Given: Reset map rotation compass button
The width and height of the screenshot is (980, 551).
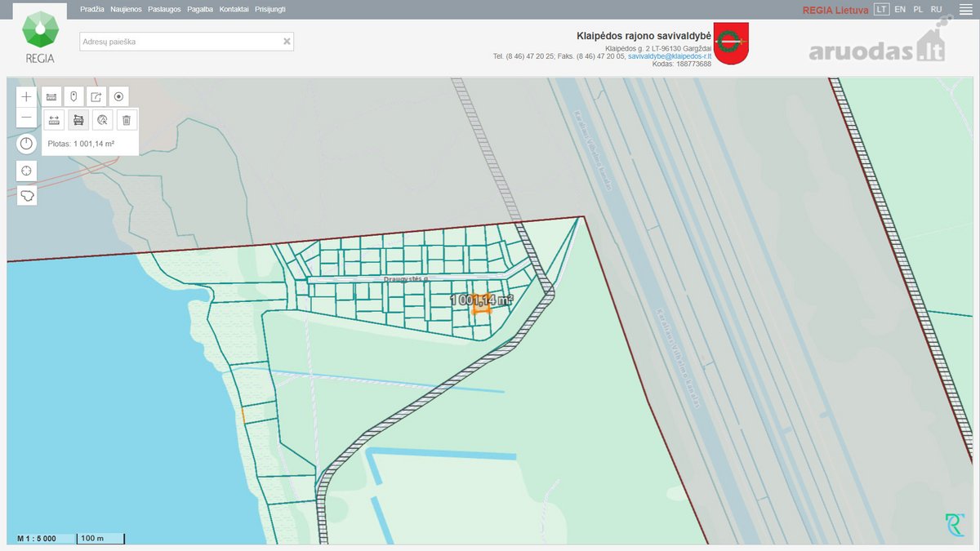Looking at the screenshot, I should coord(27,144).
